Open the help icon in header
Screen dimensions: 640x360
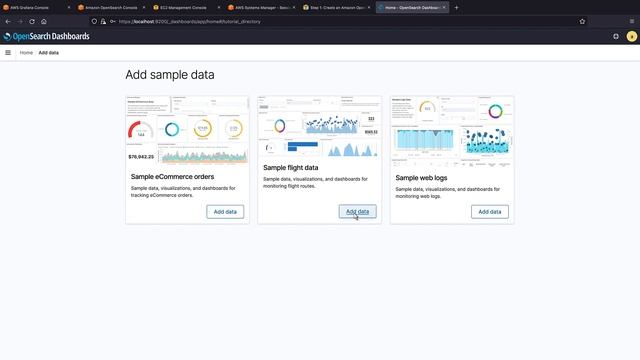click(x=616, y=36)
